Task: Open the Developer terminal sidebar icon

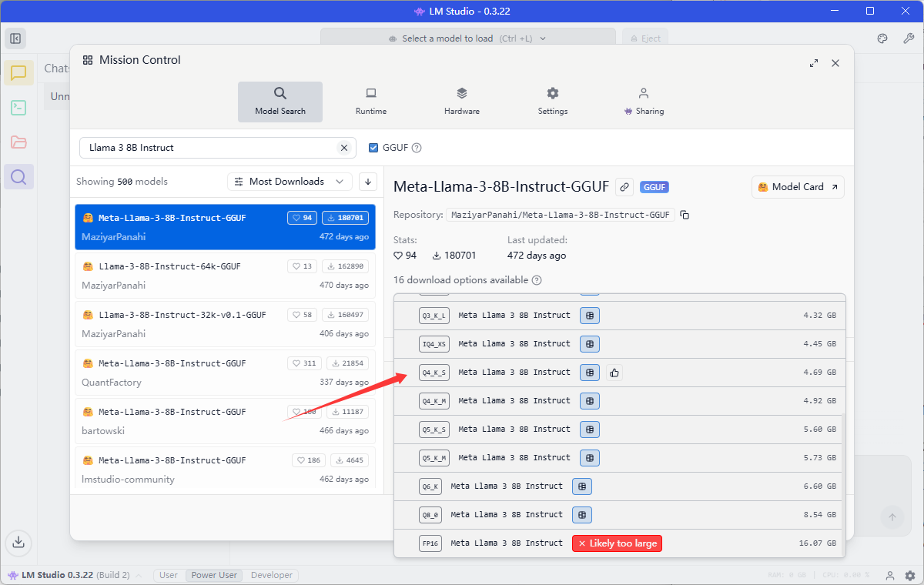Action: (18, 108)
